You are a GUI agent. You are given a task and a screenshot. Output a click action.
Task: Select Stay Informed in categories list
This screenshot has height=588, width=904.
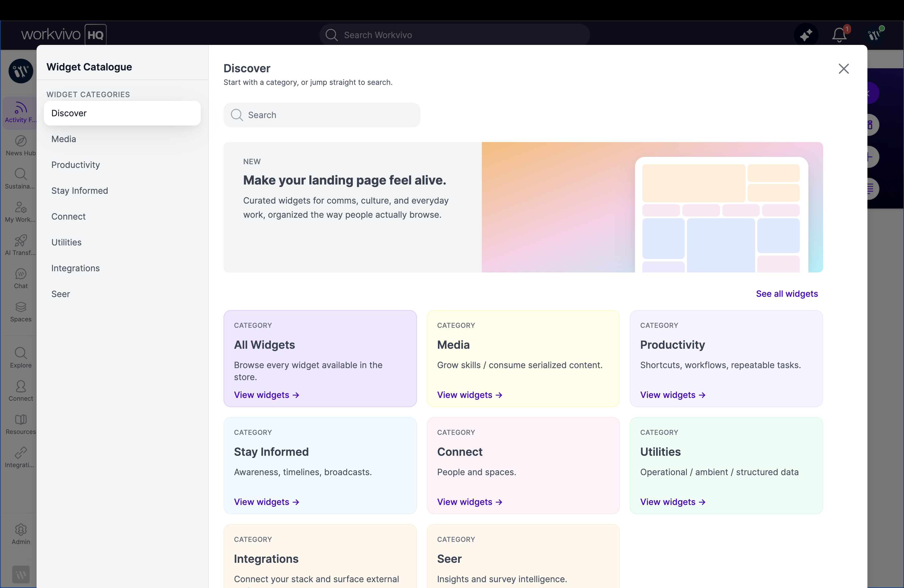(122, 191)
